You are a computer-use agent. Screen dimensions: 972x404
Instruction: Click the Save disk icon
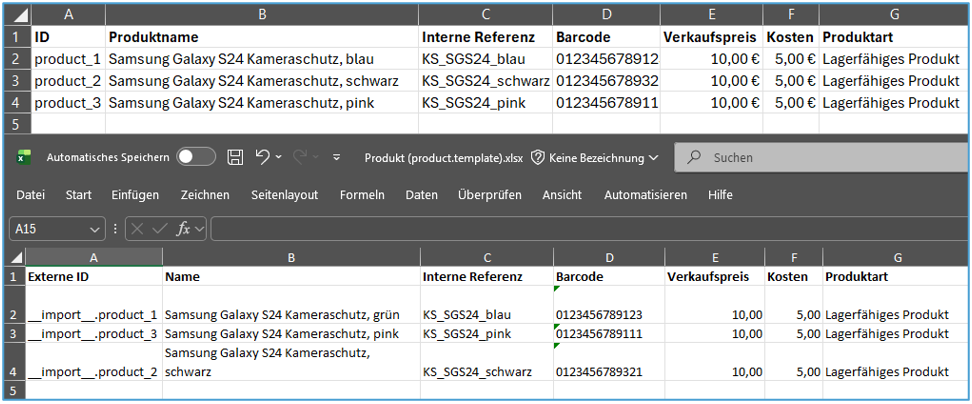coord(235,157)
